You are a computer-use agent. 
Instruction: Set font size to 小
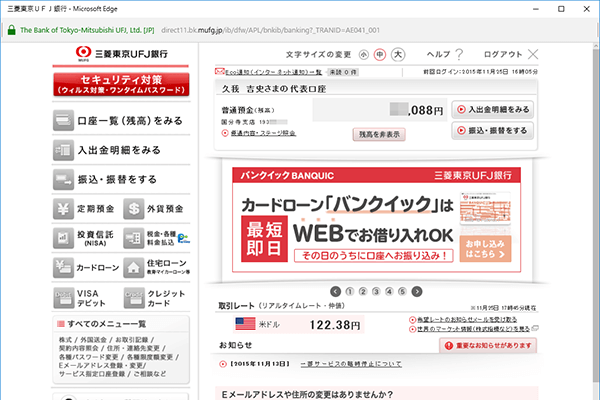[x=363, y=55]
